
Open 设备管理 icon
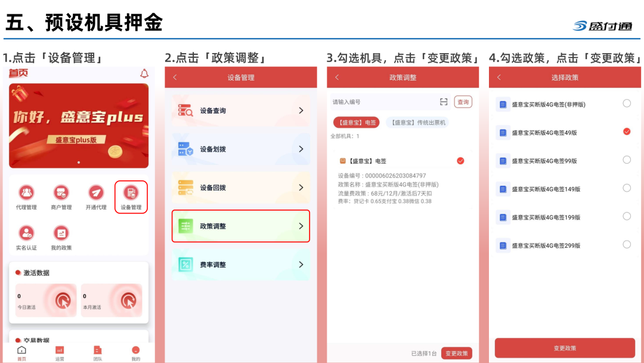click(x=131, y=192)
